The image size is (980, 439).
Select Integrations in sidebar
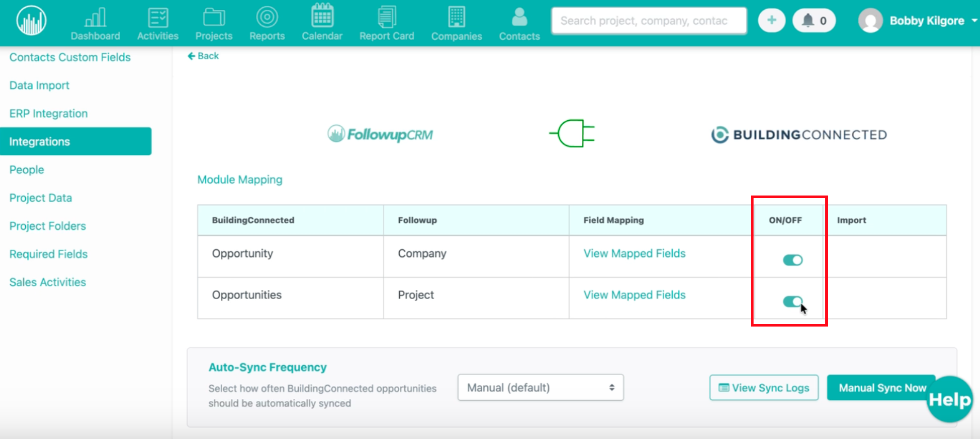pos(76,141)
